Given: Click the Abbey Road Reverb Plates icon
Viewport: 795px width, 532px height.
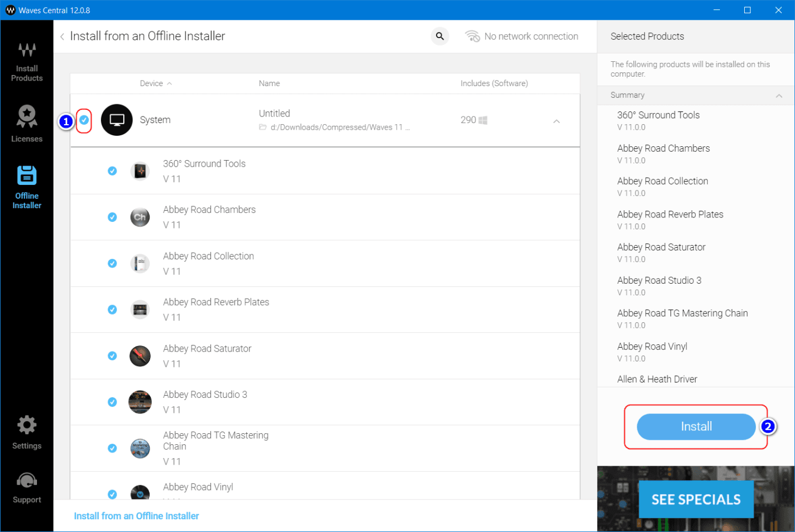Looking at the screenshot, I should pos(140,310).
